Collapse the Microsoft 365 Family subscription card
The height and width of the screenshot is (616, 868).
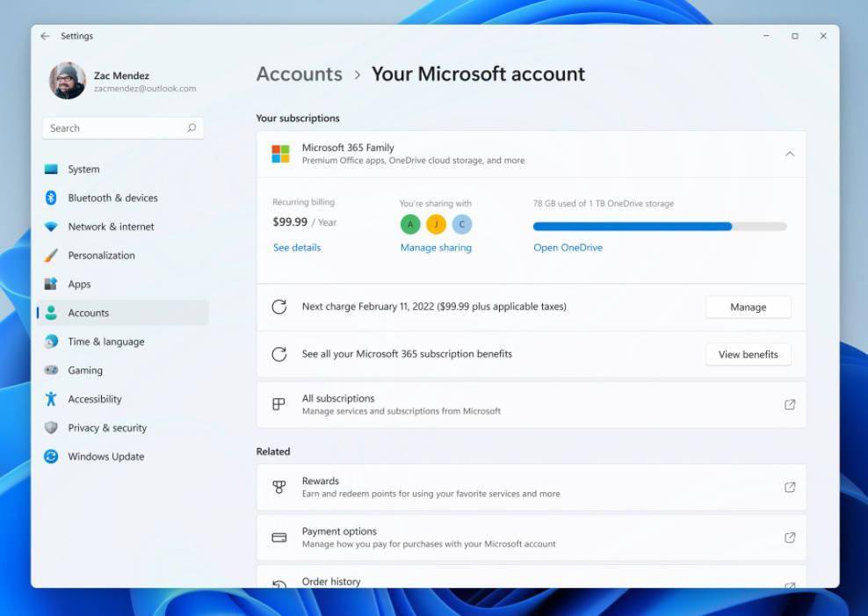pyautogui.click(x=788, y=153)
